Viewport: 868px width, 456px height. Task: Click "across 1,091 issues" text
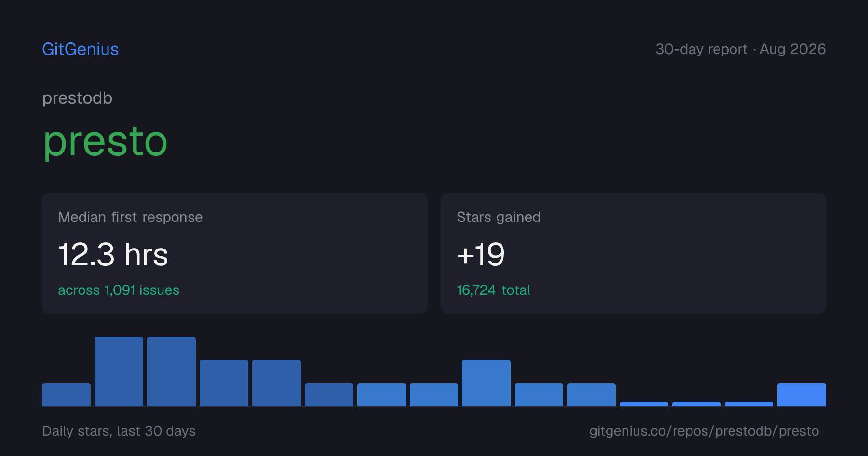point(119,290)
